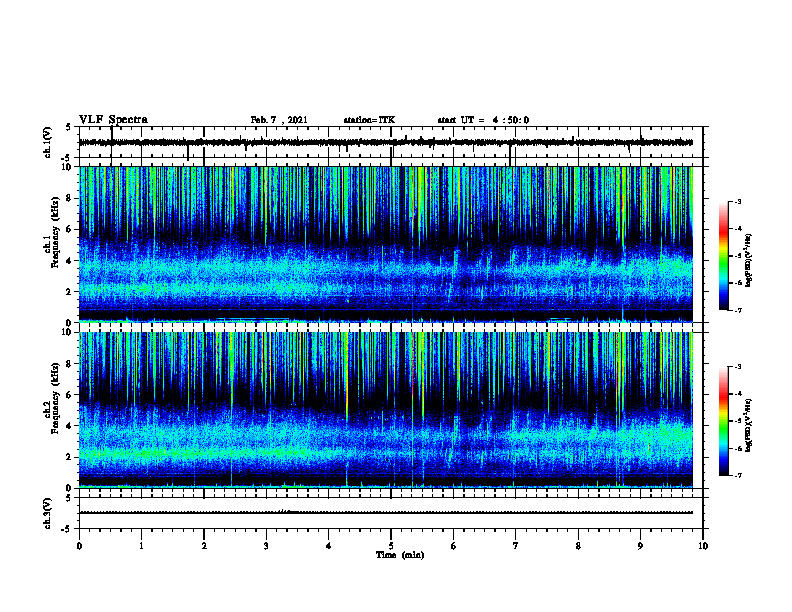792x612 pixels.
Task: Click time axis tick label "2"
Action: pos(204,546)
